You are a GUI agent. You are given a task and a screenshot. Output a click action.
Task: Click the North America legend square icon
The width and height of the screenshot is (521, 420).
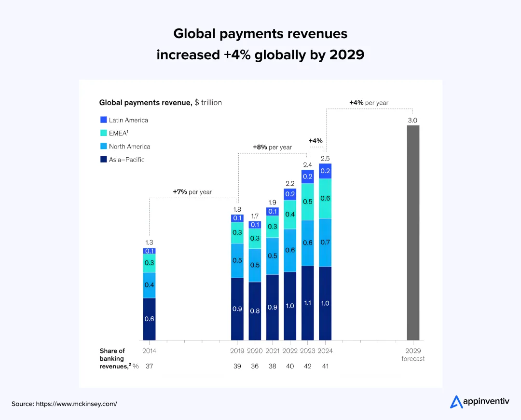pos(103,146)
